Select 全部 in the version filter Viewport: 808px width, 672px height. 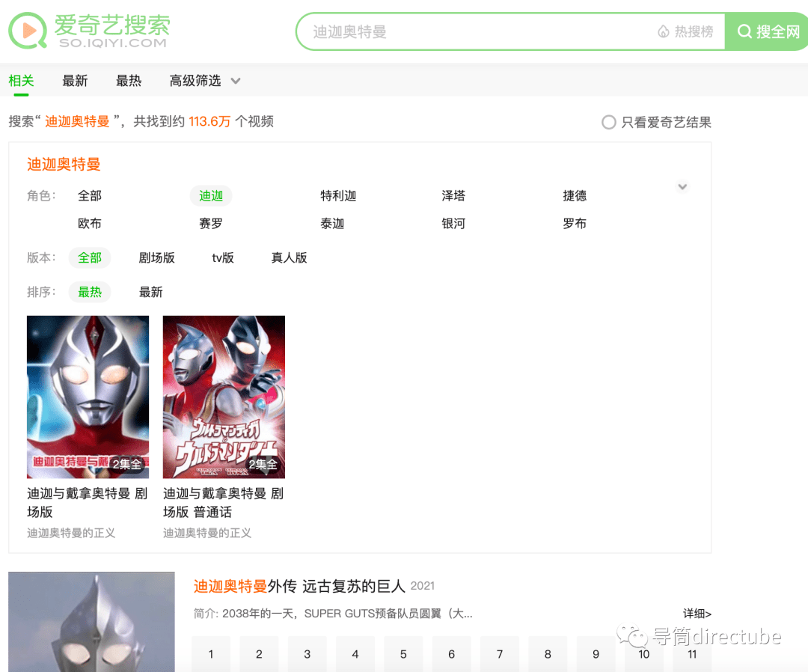coord(90,257)
